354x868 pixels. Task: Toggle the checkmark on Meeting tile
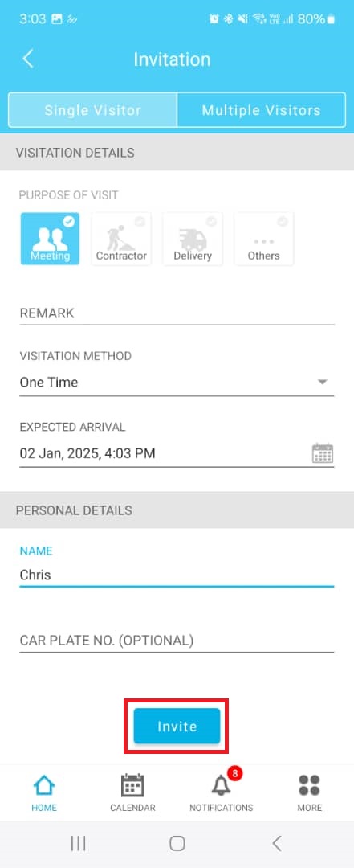[x=69, y=222]
